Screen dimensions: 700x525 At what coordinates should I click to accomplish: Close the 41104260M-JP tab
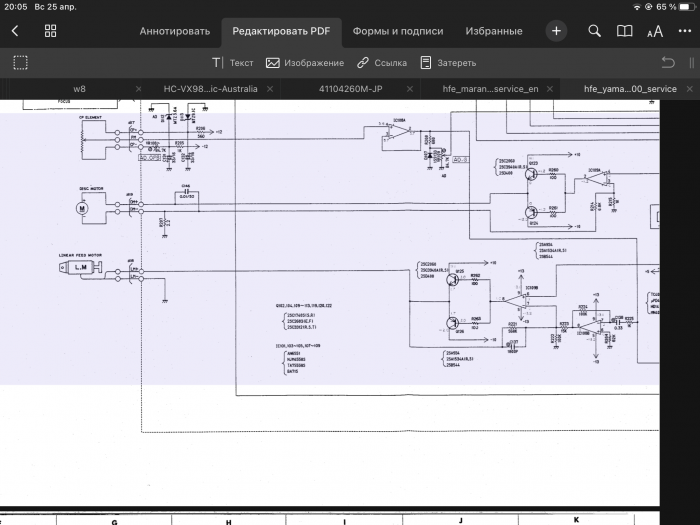click(x=410, y=89)
